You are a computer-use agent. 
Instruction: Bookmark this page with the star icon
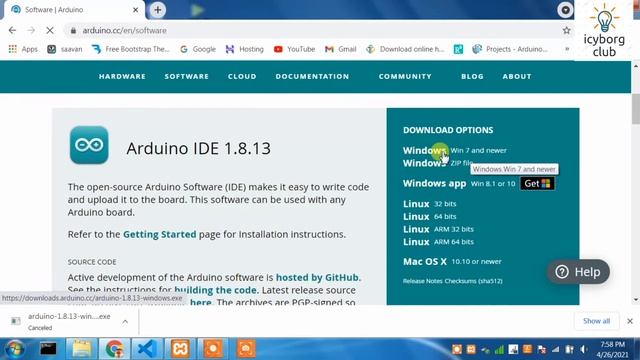pyautogui.click(x=567, y=31)
